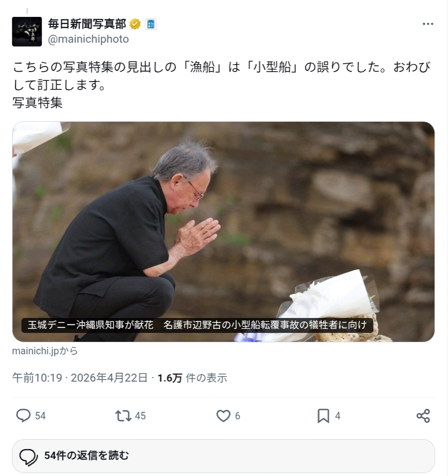The image size is (448, 476).
Task: Click the repost arrows icon
Action: click(123, 415)
